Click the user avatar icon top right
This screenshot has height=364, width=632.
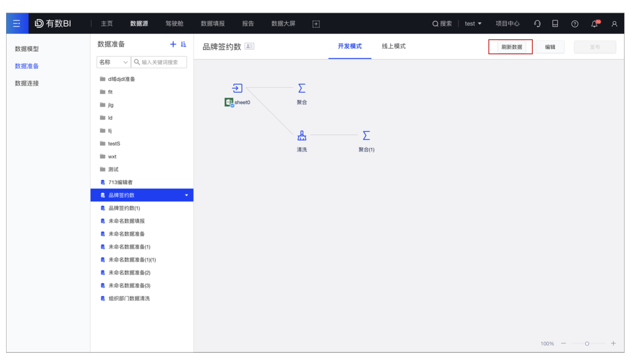coord(614,23)
